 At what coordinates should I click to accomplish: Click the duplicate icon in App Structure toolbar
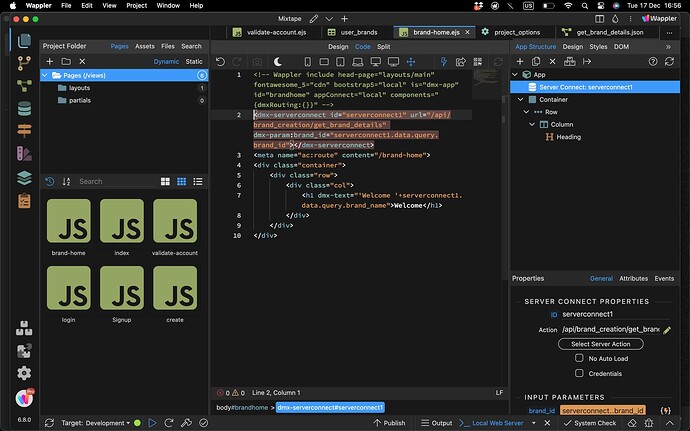point(536,62)
